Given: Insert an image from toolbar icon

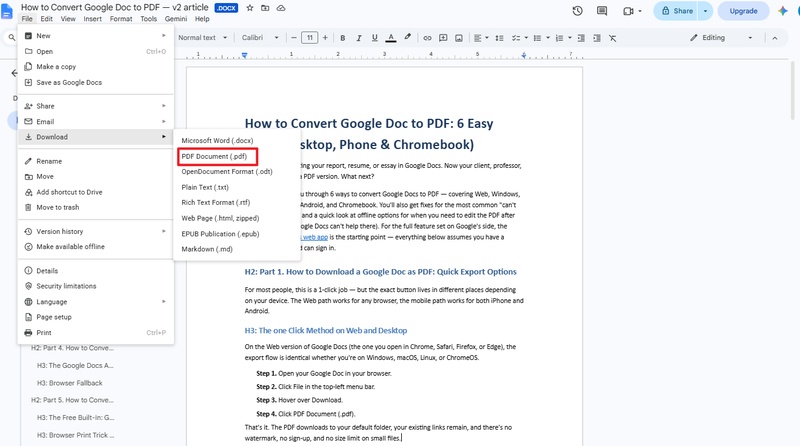Looking at the screenshot, I should click(x=459, y=38).
